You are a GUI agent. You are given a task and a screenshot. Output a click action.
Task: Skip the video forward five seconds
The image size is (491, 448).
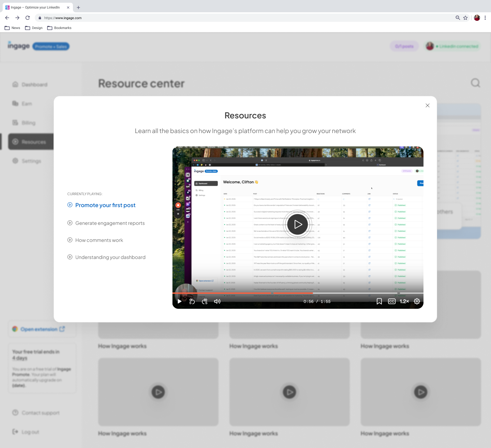click(205, 301)
